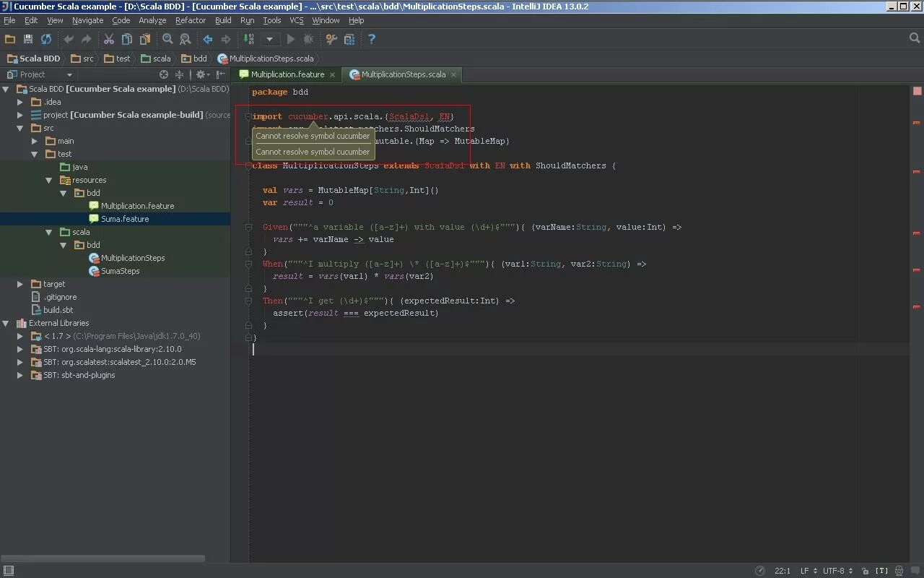Open the VCS menu
Viewport: 924px width, 578px height.
point(297,20)
